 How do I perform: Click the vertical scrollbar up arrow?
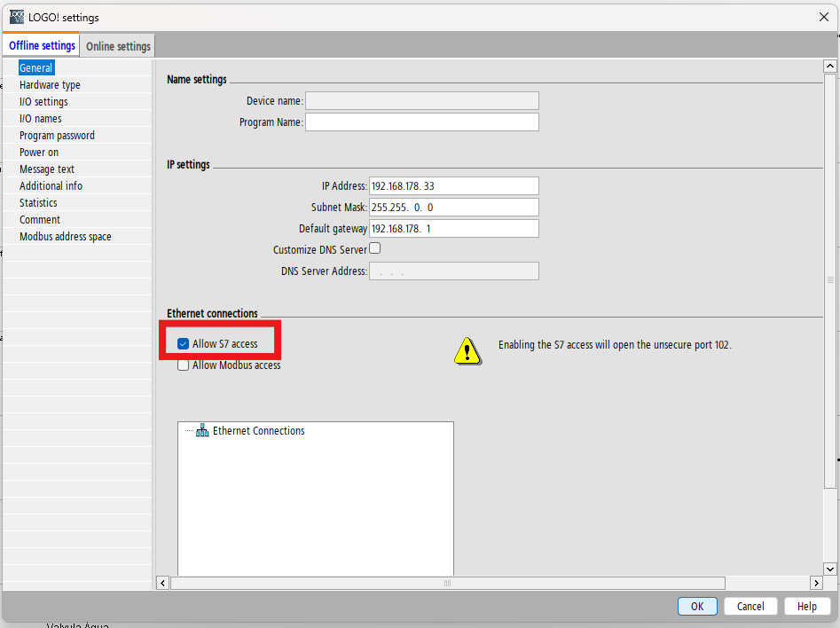(x=830, y=66)
